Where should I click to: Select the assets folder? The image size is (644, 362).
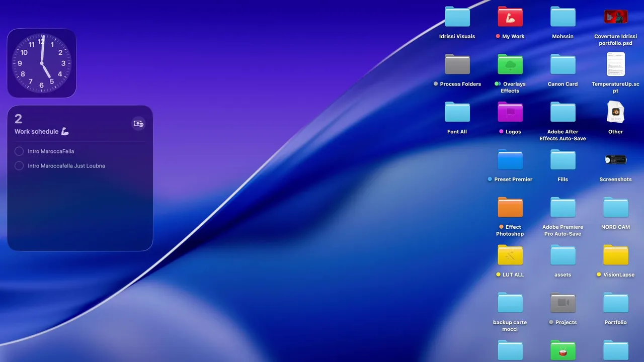[x=562, y=255]
